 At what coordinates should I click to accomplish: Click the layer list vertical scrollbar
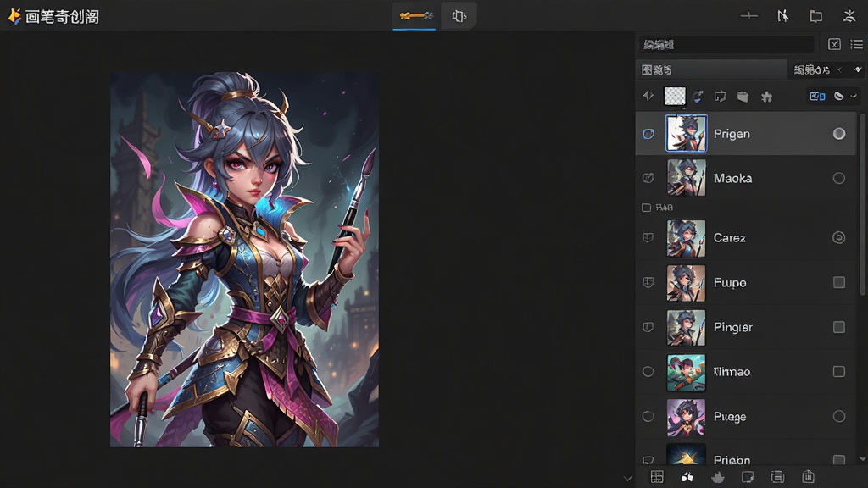(x=862, y=205)
